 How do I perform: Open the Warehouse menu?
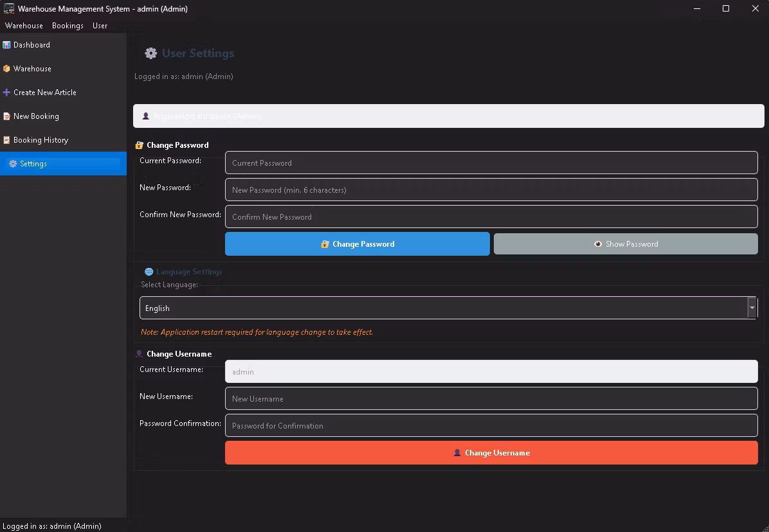[24, 26]
